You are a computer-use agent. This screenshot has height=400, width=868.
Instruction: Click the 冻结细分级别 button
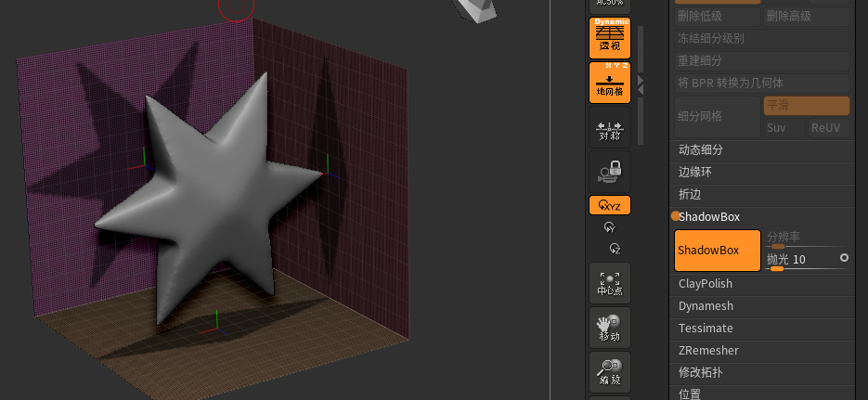point(762,39)
